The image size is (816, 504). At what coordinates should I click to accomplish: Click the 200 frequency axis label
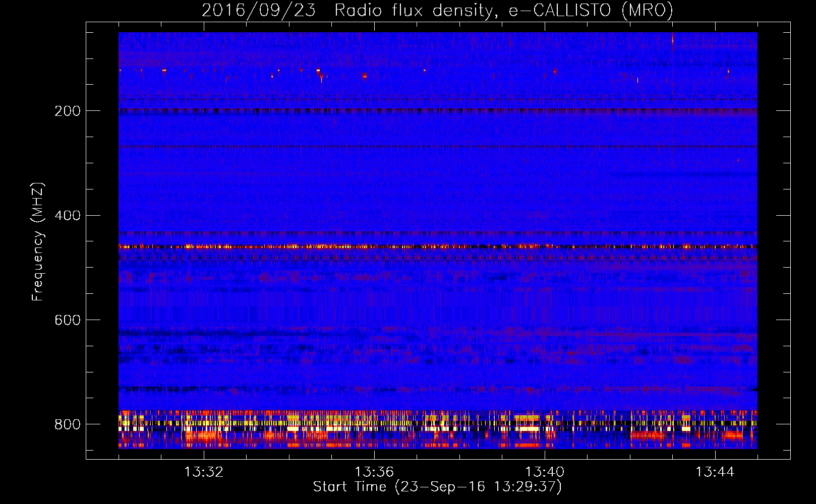(68, 111)
